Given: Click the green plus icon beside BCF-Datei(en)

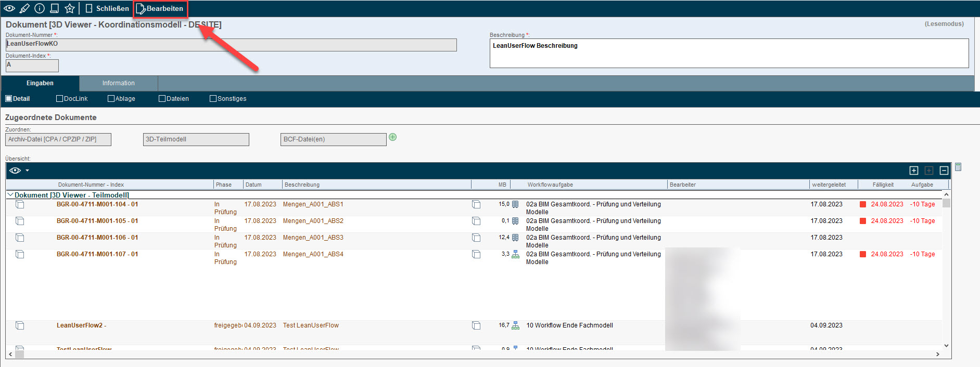Looking at the screenshot, I should tap(393, 137).
